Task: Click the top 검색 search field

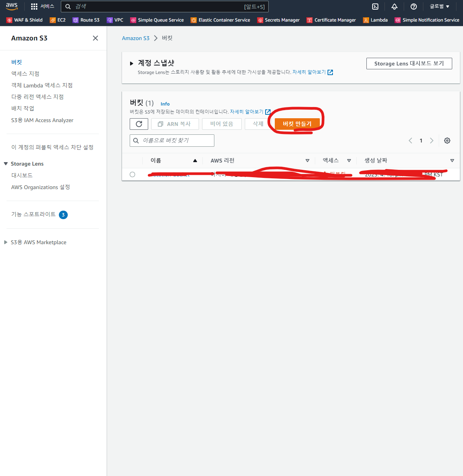Action: click(165, 7)
